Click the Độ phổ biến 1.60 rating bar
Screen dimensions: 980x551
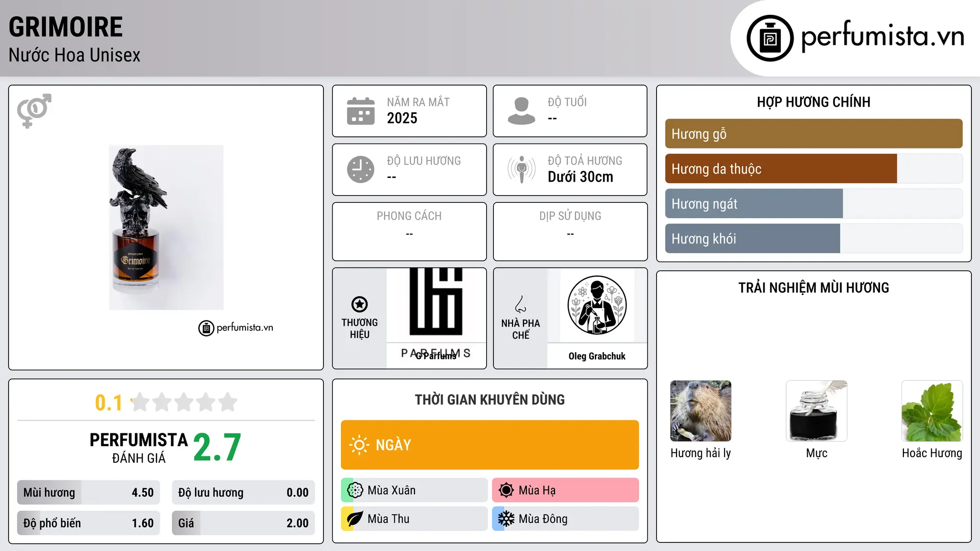[89, 523]
